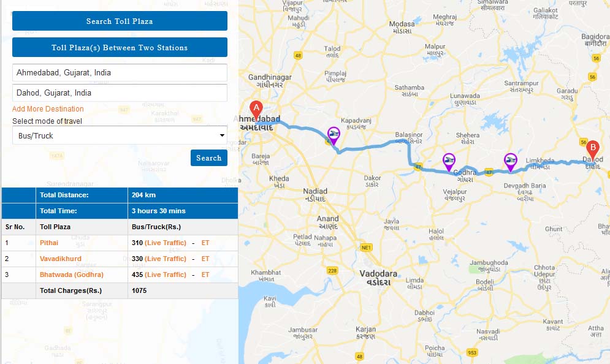Click the Ahmedabad origin input field

pos(120,73)
